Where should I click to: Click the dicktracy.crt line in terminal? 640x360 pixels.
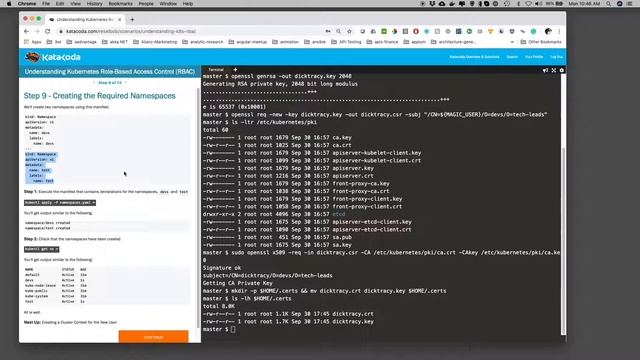point(288,314)
